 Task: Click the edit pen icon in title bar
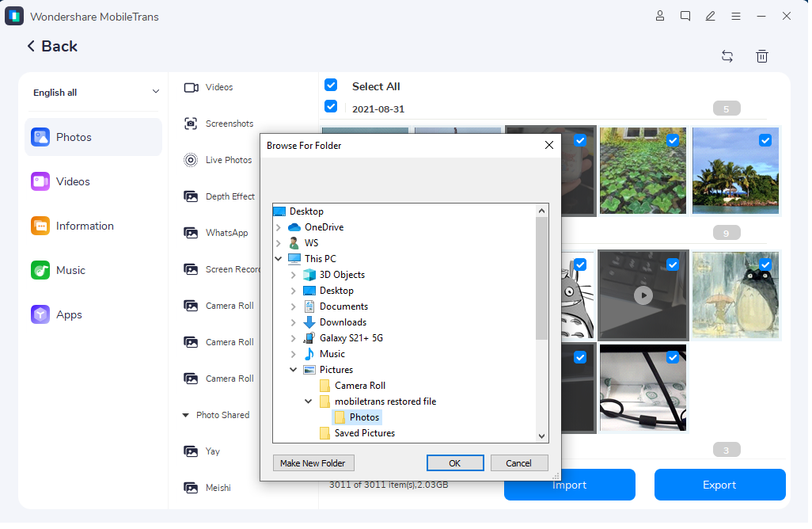(711, 16)
